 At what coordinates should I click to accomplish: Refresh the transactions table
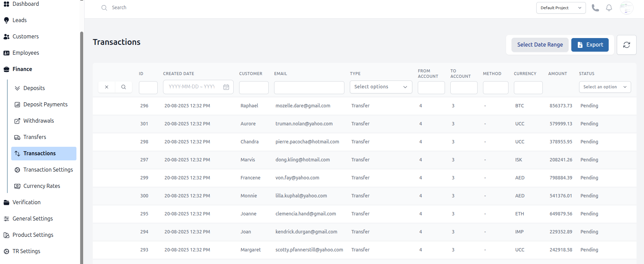tap(627, 45)
